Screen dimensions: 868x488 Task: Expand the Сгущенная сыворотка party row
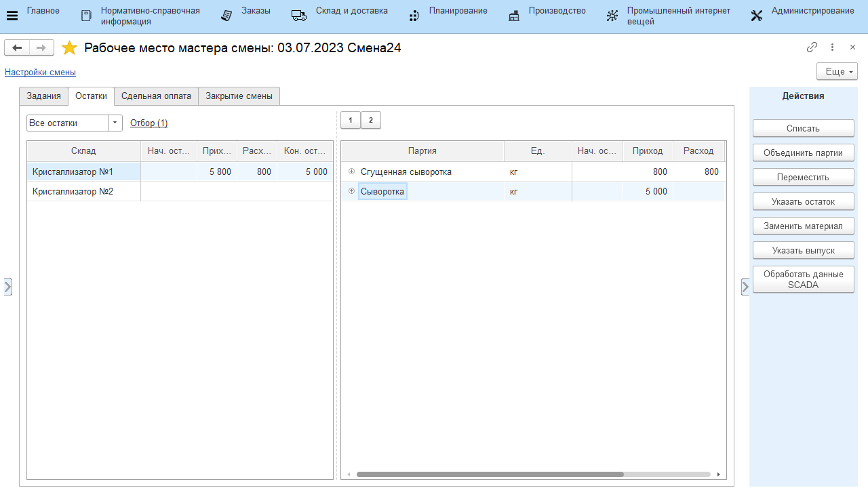[x=351, y=171]
